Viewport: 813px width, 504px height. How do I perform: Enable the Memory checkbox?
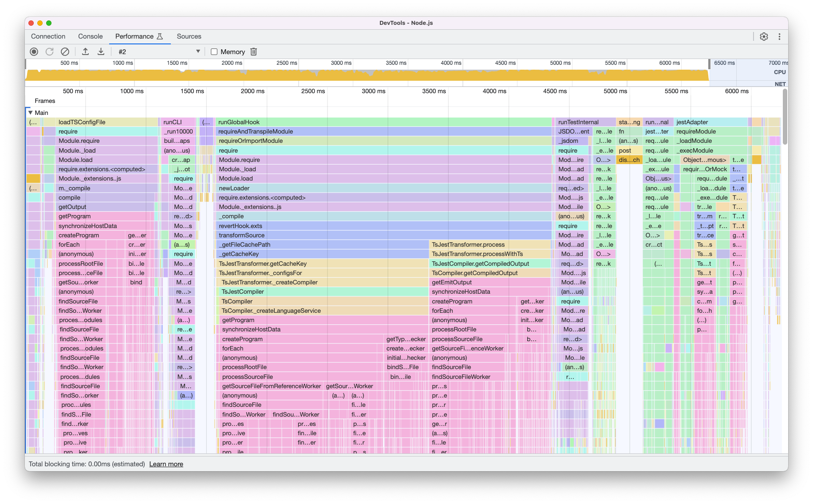[214, 51]
